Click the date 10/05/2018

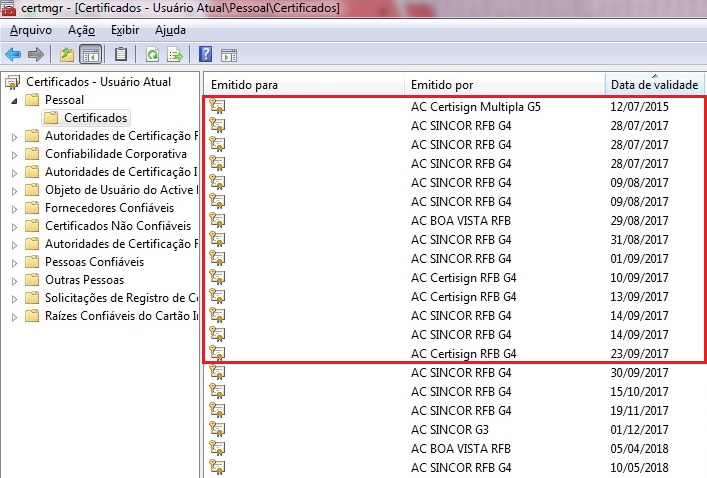point(639,467)
